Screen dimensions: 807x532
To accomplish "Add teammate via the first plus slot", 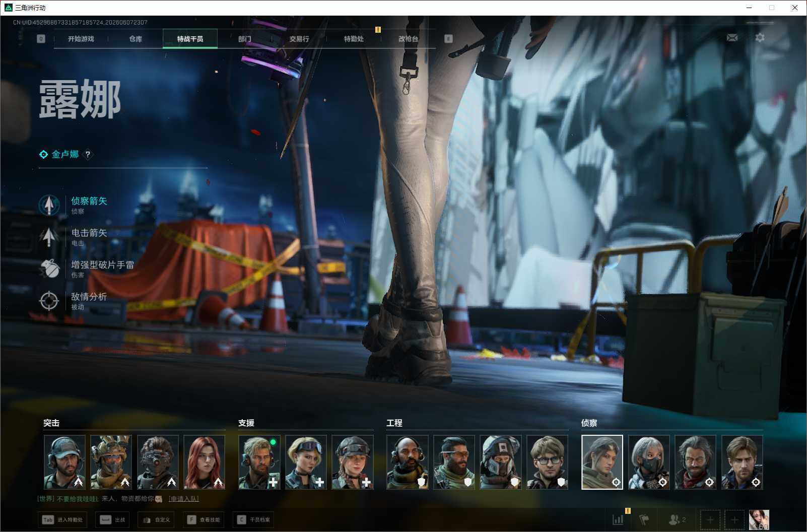I will 710,519.
